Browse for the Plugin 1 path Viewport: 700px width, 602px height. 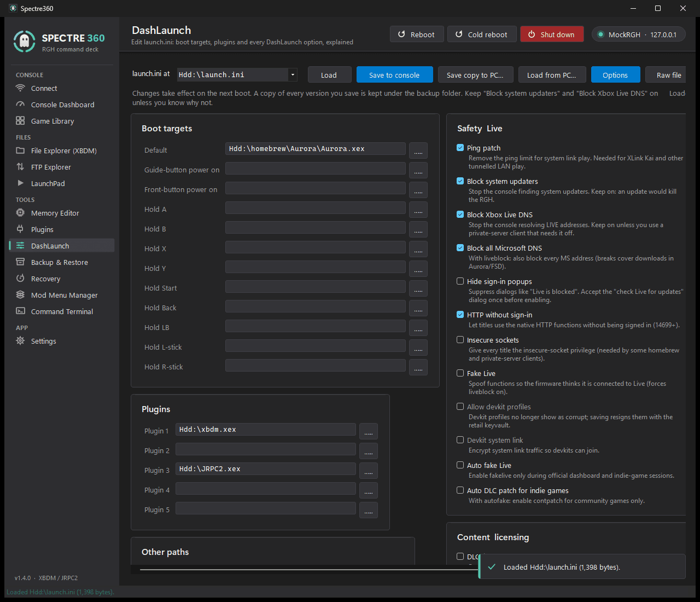[x=369, y=431]
